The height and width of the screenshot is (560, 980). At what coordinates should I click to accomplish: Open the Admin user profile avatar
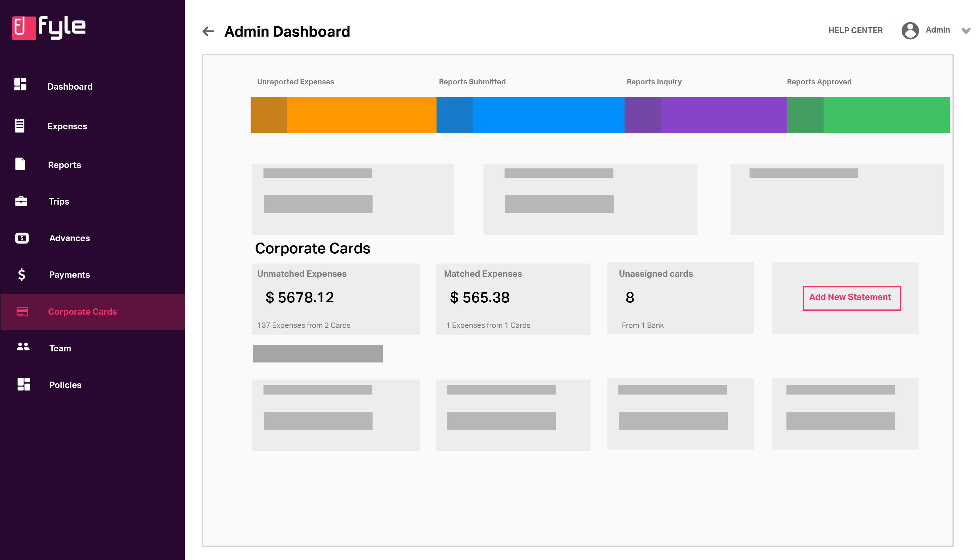click(x=910, y=31)
